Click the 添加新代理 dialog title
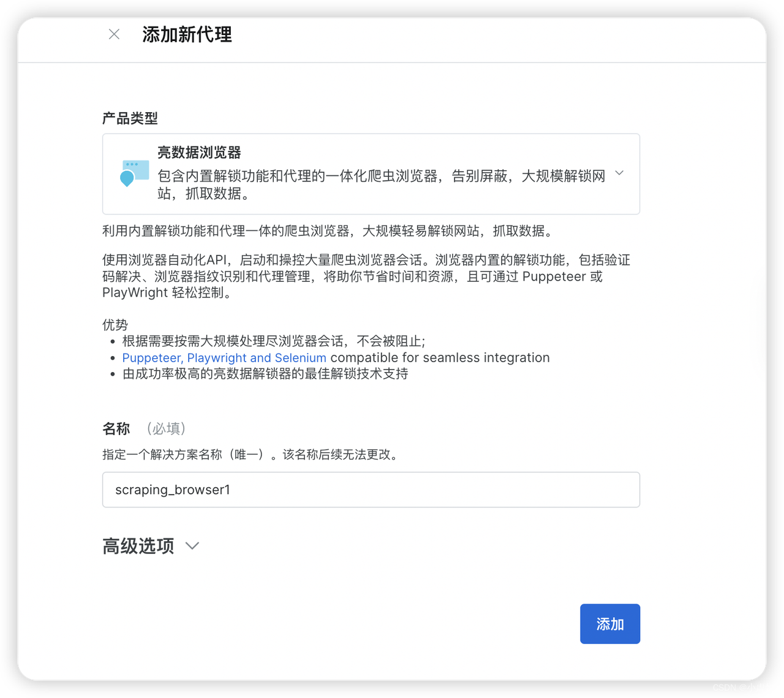 [187, 34]
